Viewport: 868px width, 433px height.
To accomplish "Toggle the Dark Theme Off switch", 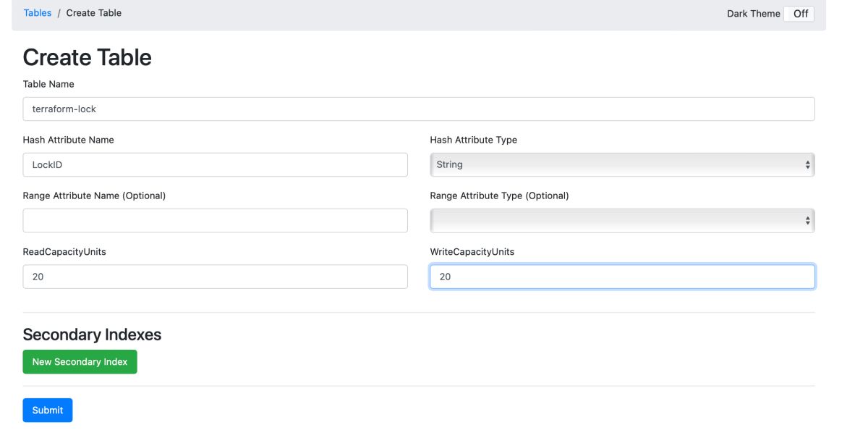I will tap(800, 14).
